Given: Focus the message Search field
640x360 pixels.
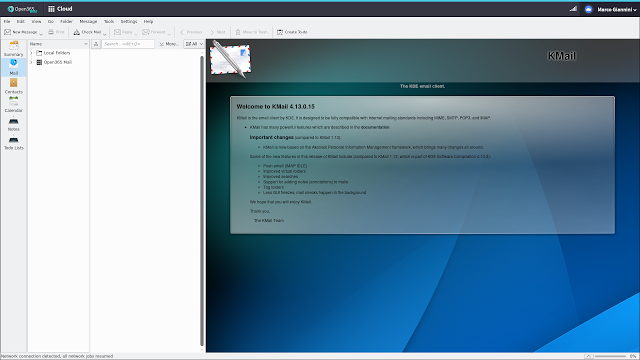Looking at the screenshot, I should 128,44.
